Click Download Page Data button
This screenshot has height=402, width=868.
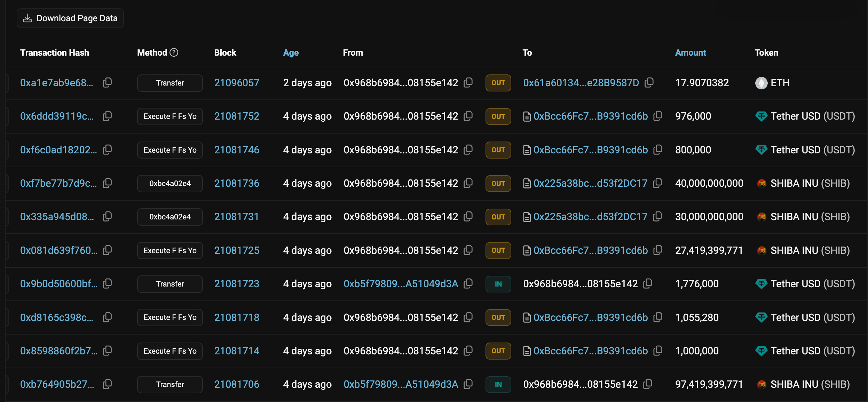tap(70, 18)
